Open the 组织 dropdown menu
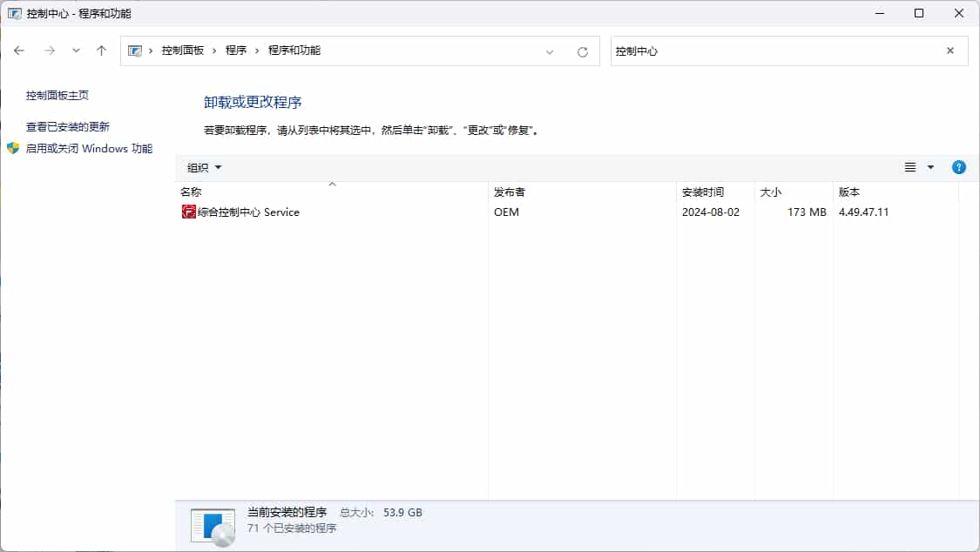Viewport: 980px width, 552px height. pyautogui.click(x=204, y=167)
